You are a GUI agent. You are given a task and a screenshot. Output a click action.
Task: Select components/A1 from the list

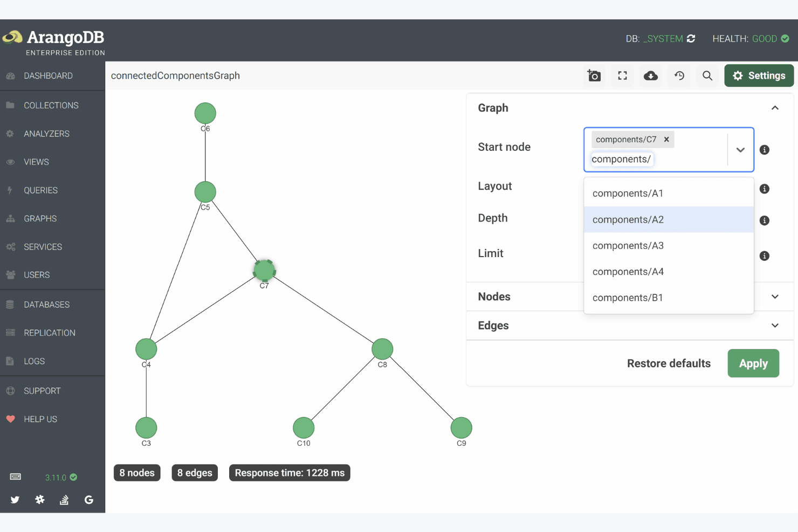tap(669, 194)
